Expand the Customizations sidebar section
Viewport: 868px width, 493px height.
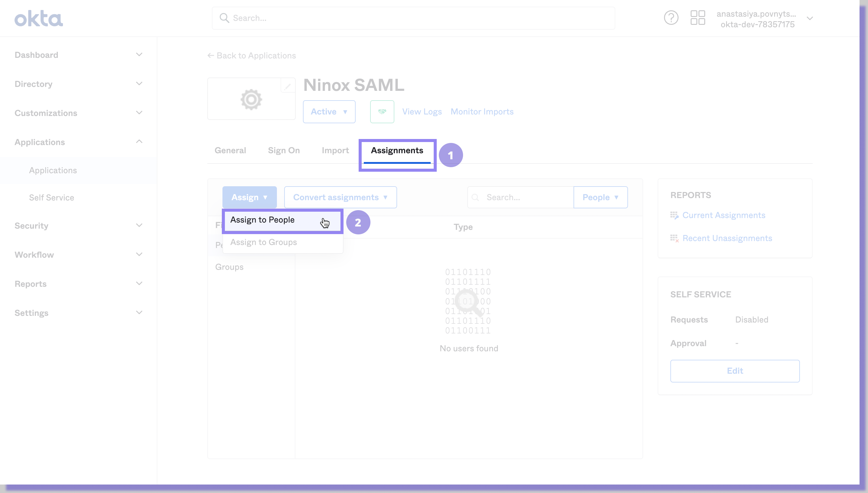tap(139, 113)
